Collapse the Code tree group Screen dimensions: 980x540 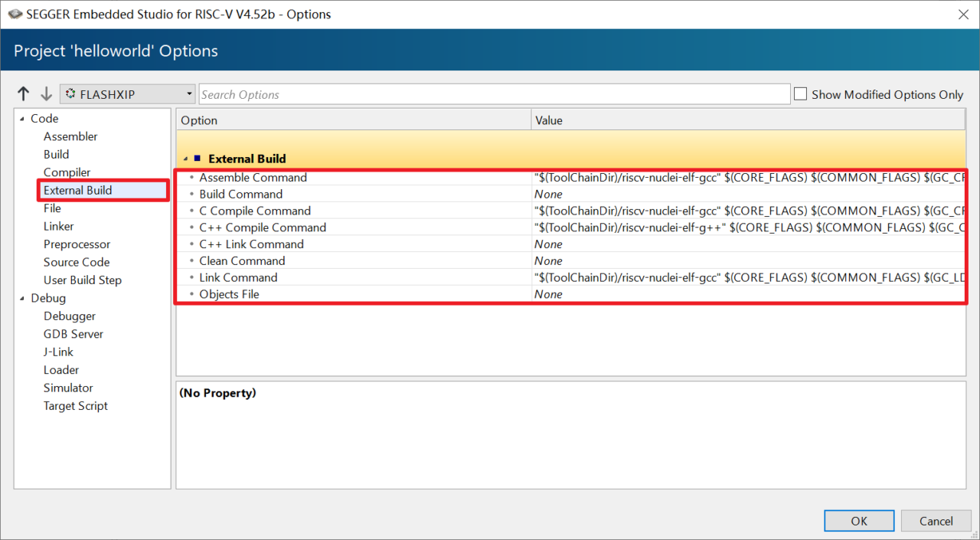(21, 119)
